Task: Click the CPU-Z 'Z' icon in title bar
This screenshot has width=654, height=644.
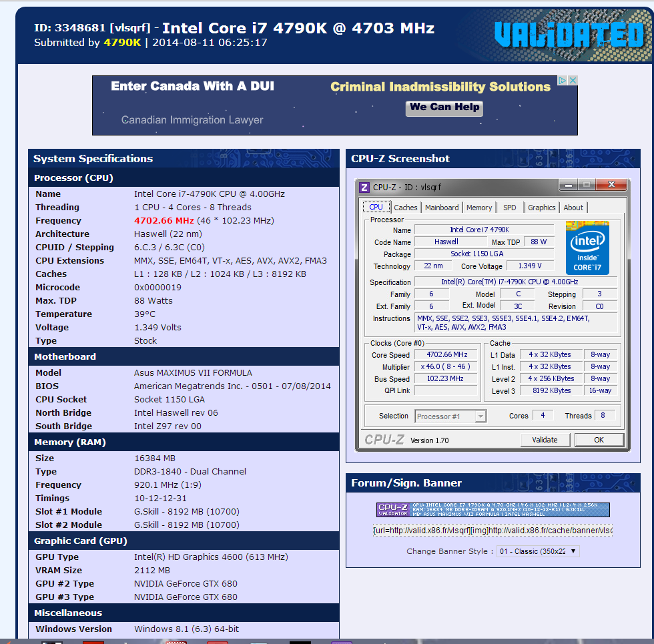Action: pyautogui.click(x=364, y=188)
